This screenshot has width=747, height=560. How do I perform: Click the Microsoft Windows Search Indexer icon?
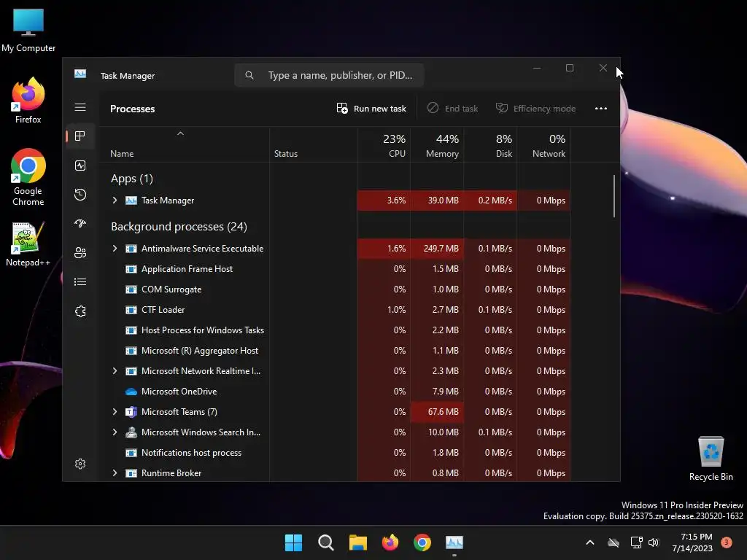tap(131, 432)
